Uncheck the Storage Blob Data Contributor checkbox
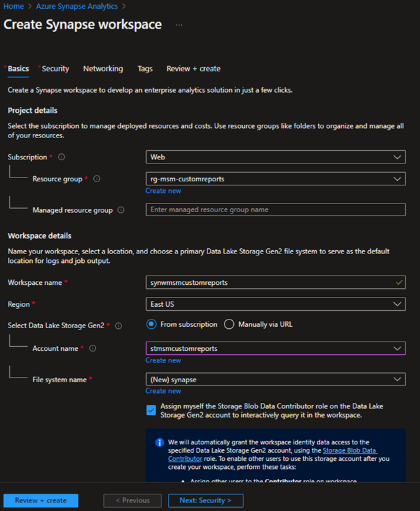The width and height of the screenshot is (420, 511). pyautogui.click(x=151, y=410)
